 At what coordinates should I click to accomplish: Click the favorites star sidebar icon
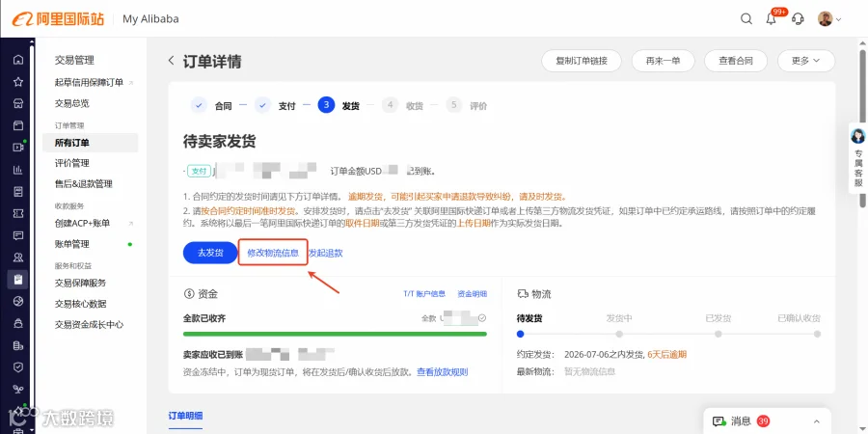pyautogui.click(x=18, y=82)
